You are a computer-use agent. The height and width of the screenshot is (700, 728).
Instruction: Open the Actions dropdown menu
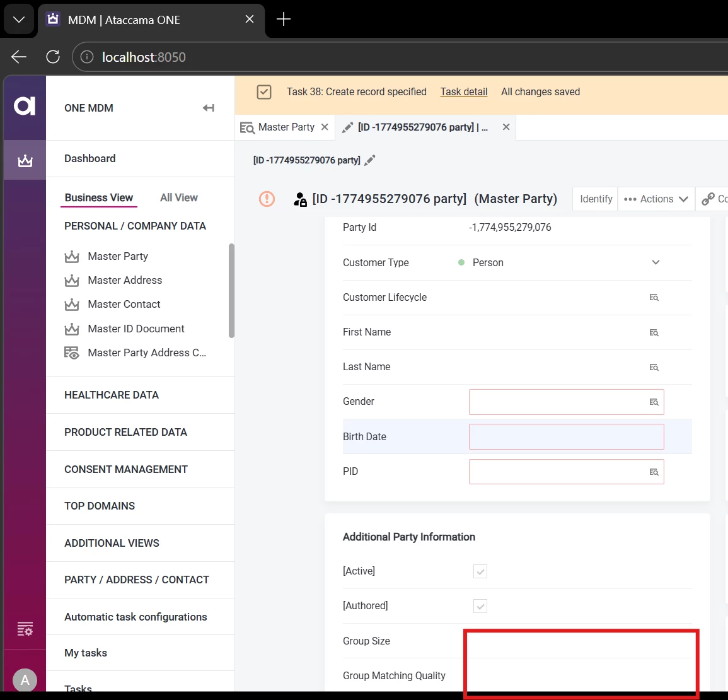tap(656, 199)
